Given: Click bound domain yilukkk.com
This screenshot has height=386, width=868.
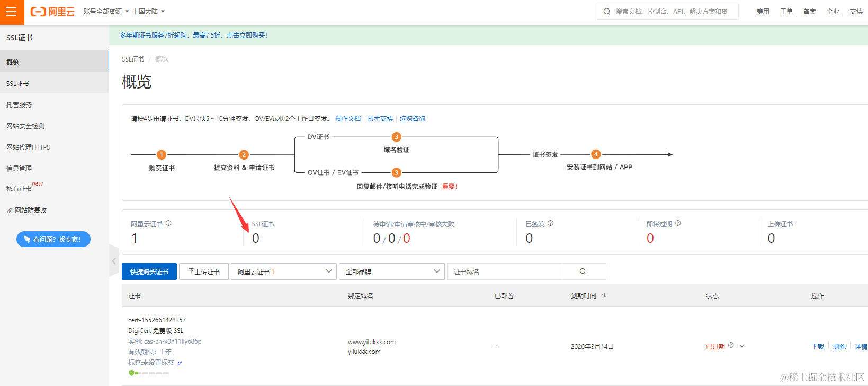Looking at the screenshot, I should tap(364, 352).
